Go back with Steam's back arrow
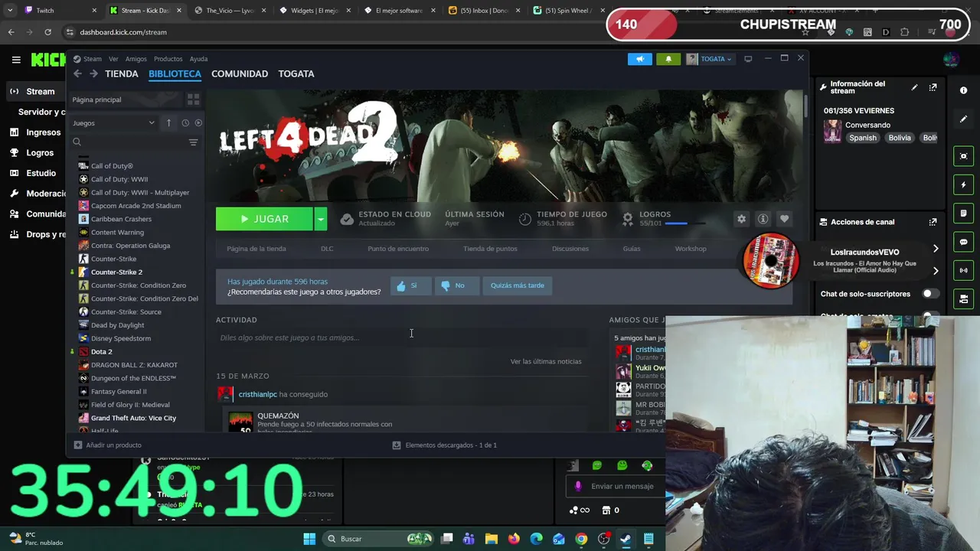Image resolution: width=980 pixels, height=551 pixels. 77,73
